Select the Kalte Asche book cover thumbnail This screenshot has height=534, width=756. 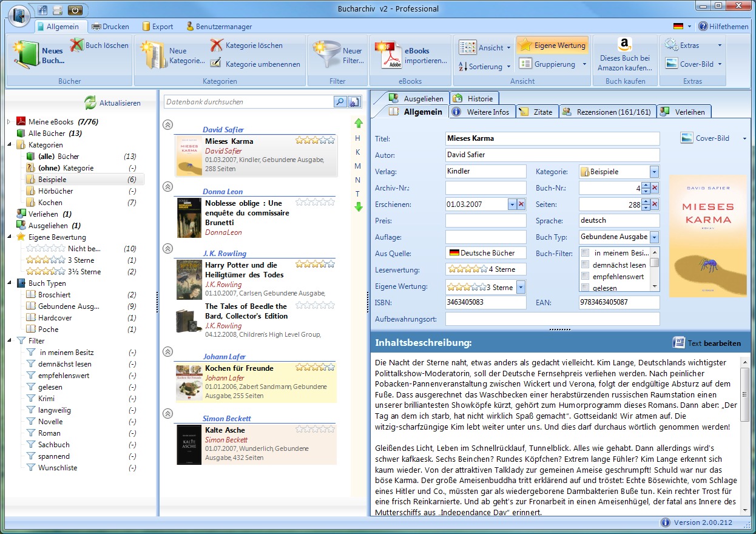pyautogui.click(x=189, y=444)
